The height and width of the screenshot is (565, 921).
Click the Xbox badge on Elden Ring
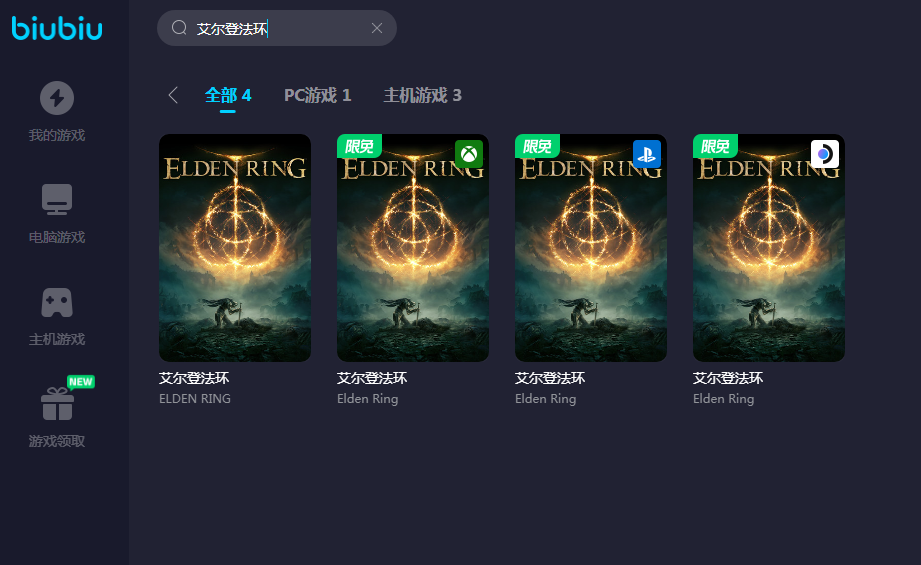pyautogui.click(x=469, y=154)
